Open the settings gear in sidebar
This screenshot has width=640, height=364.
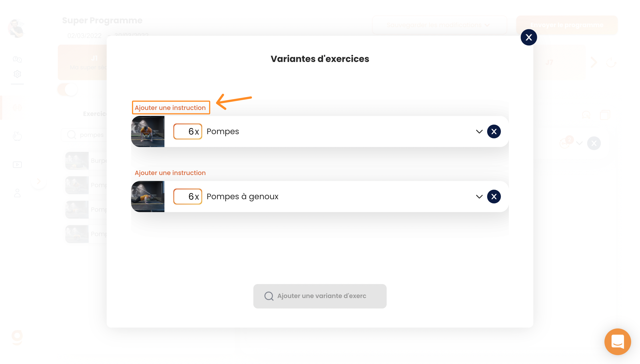[17, 74]
